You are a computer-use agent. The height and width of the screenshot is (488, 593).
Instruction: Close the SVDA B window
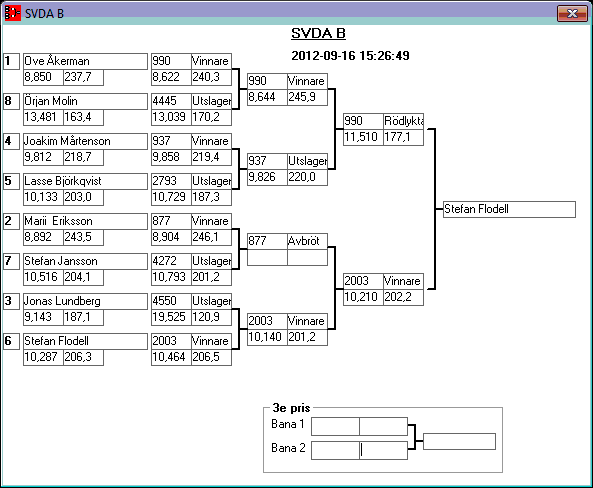tap(572, 14)
